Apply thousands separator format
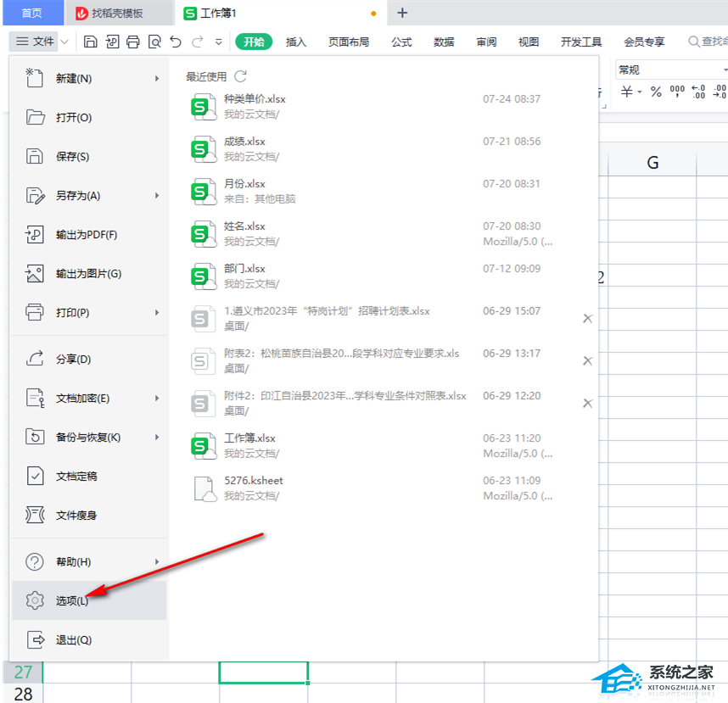 point(677,92)
